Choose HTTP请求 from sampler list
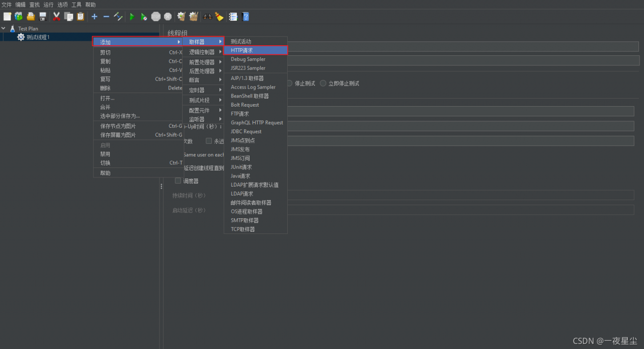 pyautogui.click(x=256, y=50)
